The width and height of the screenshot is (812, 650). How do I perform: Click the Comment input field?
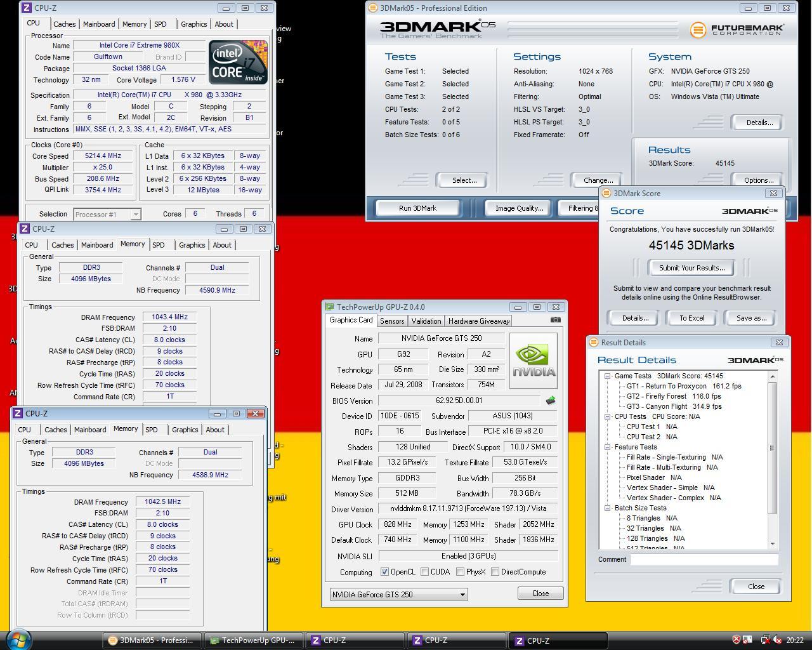pyautogui.click(x=704, y=559)
